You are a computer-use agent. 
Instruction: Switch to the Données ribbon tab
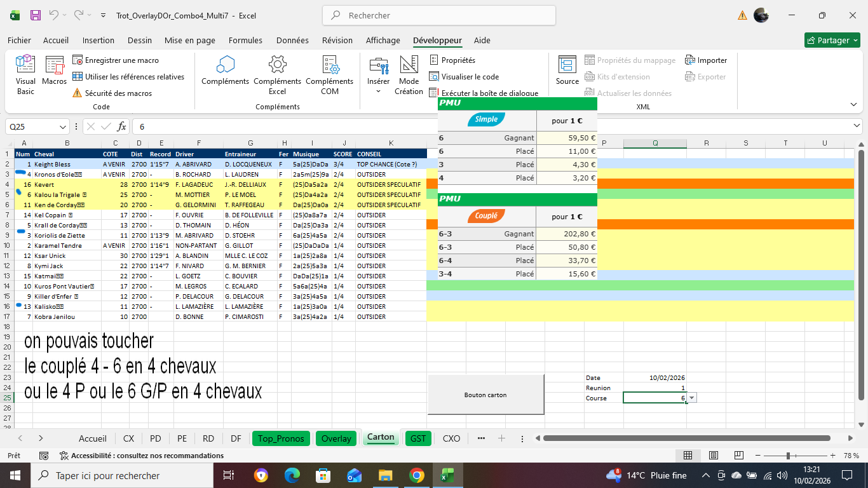[292, 40]
